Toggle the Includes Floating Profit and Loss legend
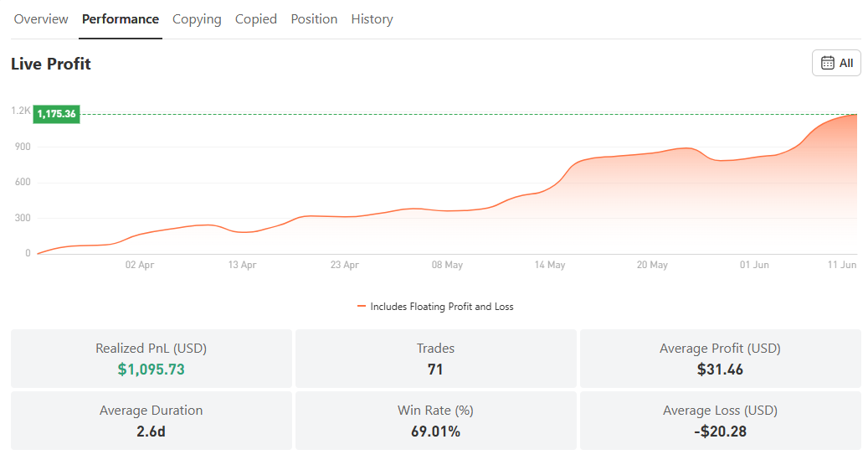The image size is (868, 460). pyautogui.click(x=435, y=307)
